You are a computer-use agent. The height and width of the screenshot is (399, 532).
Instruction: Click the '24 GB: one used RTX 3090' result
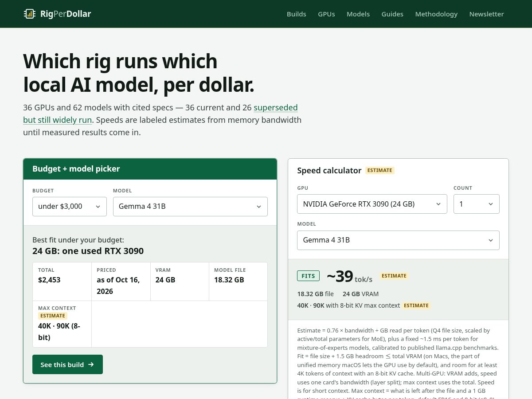click(x=88, y=251)
